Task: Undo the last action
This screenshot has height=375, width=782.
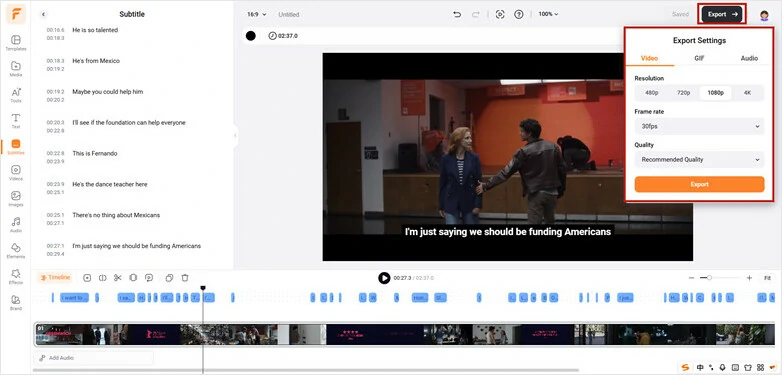Action: coord(457,14)
